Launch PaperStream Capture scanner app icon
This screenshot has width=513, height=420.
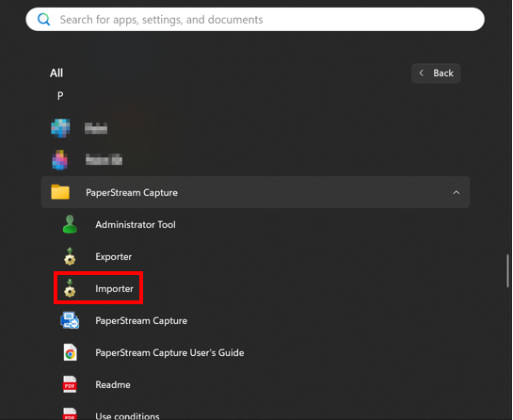click(70, 320)
